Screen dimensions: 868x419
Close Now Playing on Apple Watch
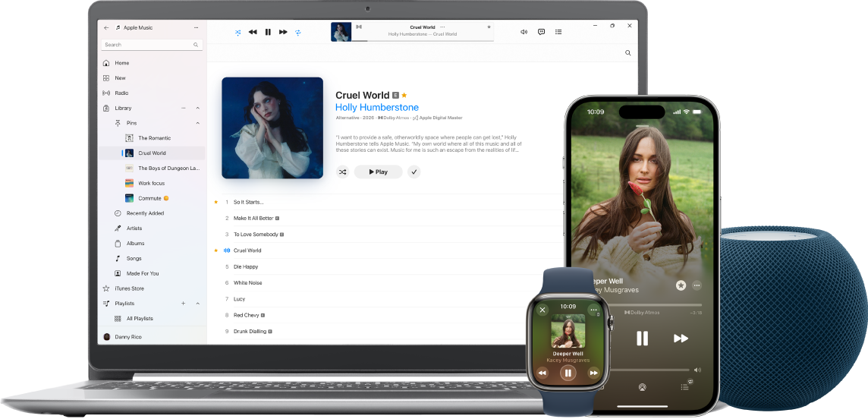tap(542, 310)
